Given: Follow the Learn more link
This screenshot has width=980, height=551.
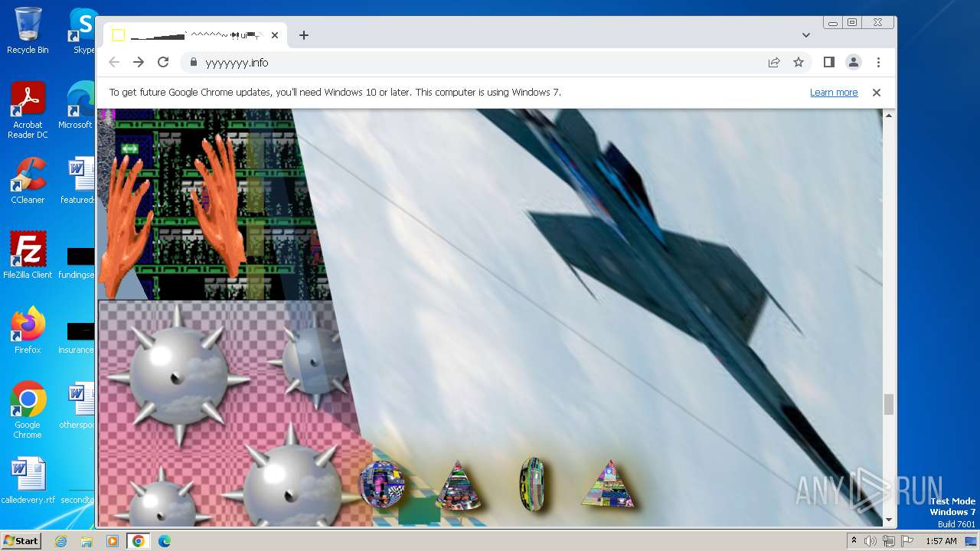Looking at the screenshot, I should pos(834,93).
